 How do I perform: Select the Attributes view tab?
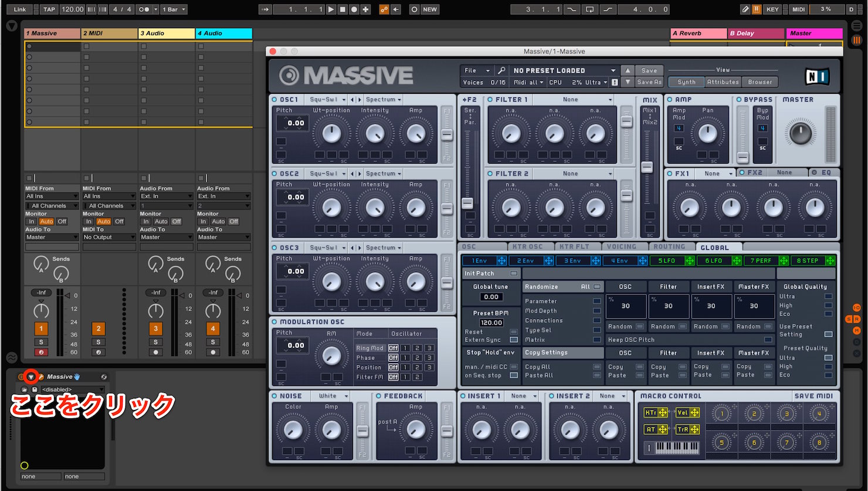click(723, 82)
